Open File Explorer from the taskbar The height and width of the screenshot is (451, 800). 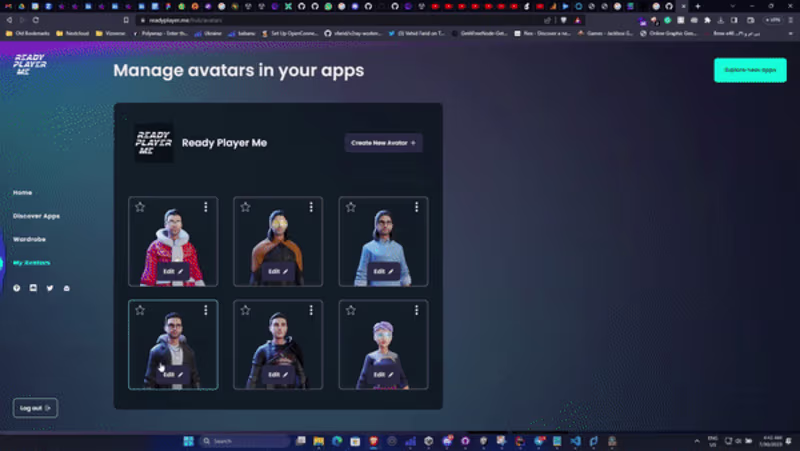[318, 441]
